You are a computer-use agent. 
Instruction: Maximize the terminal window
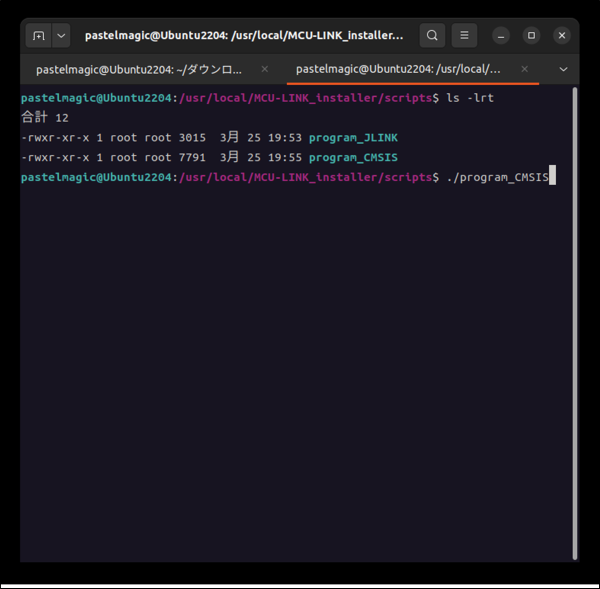531,35
